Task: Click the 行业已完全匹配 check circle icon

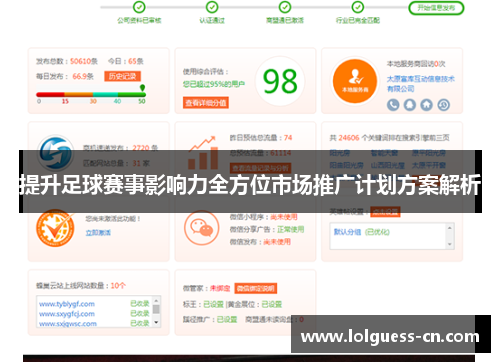Action: (358, 7)
